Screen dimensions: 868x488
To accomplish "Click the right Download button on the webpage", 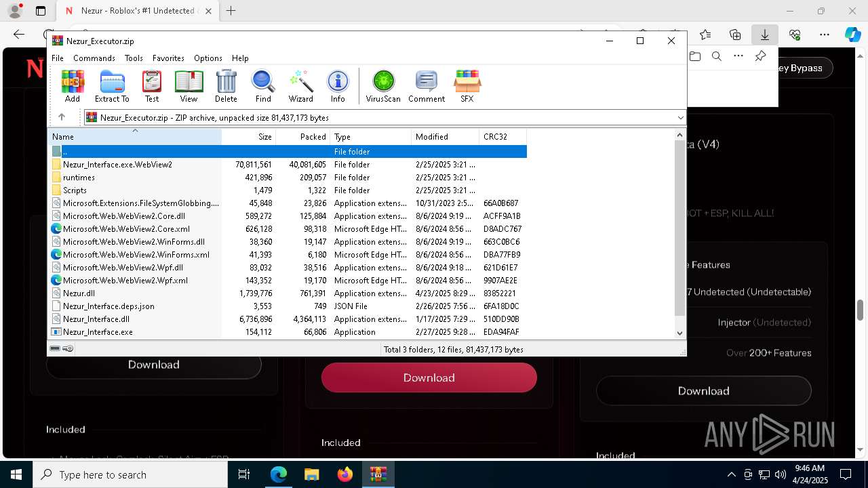I will click(703, 391).
